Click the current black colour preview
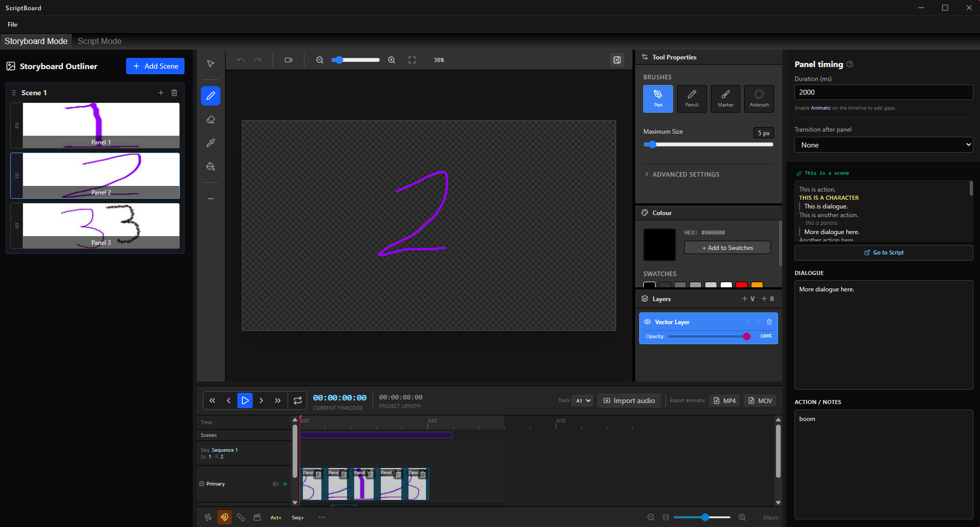This screenshot has height=527, width=980. coord(659,245)
